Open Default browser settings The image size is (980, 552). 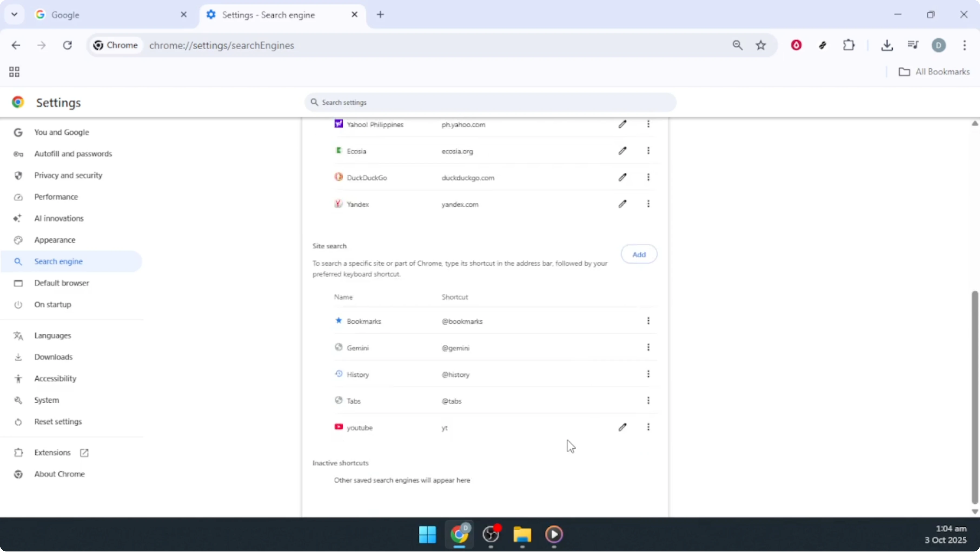[x=71, y=283]
